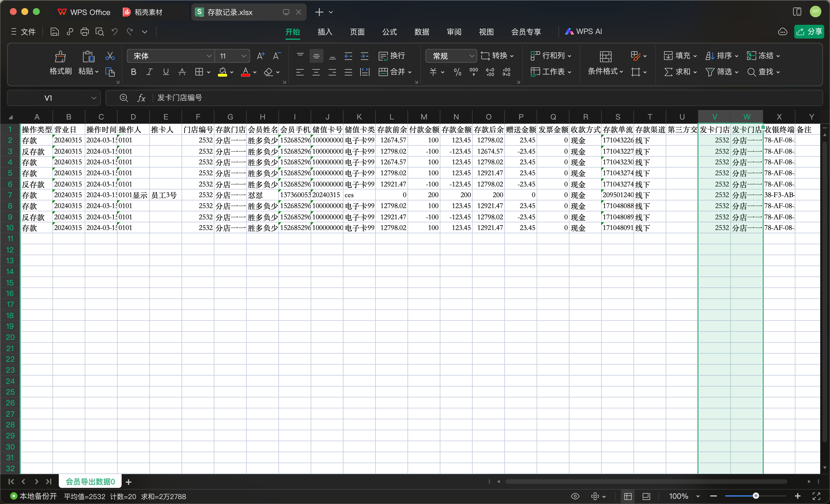830x504 pixels.
Task: Click the Filter (筛选) button
Action: (x=722, y=72)
